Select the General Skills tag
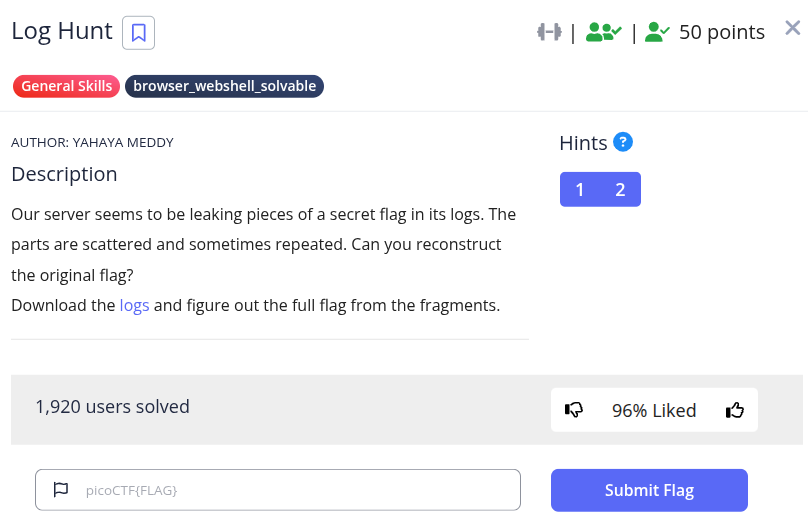This screenshot has width=808, height=523. pos(66,86)
